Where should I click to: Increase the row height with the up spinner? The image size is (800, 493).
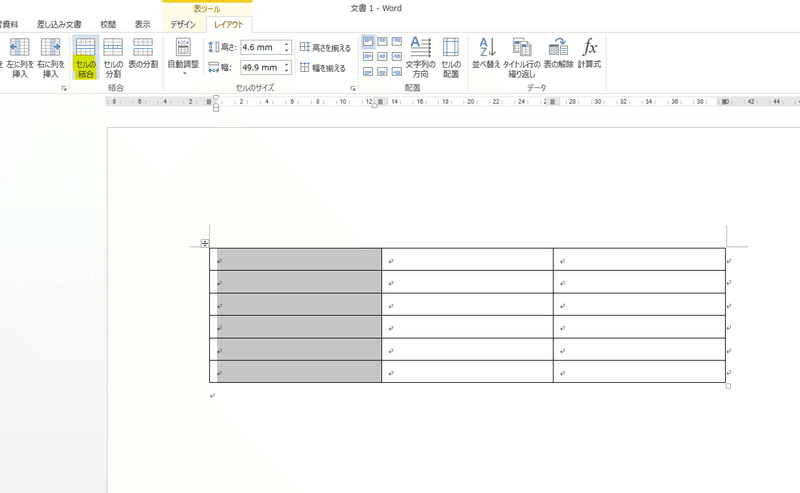(287, 44)
